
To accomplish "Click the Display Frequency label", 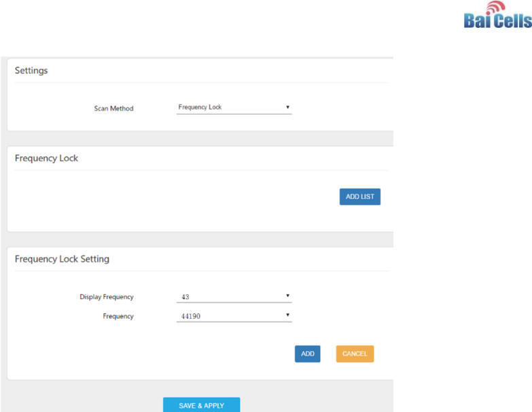I will coord(107,297).
